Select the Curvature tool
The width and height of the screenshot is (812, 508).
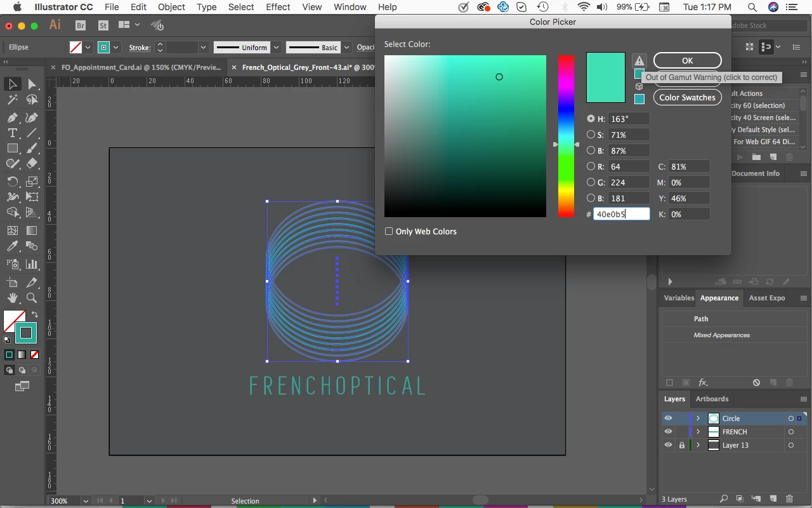(32, 117)
